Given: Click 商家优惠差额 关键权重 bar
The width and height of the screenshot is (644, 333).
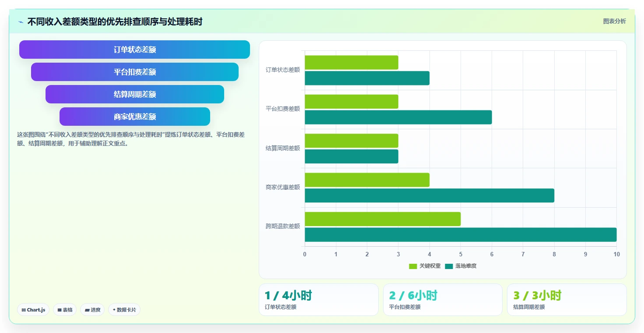Looking at the screenshot, I should coord(367,180).
